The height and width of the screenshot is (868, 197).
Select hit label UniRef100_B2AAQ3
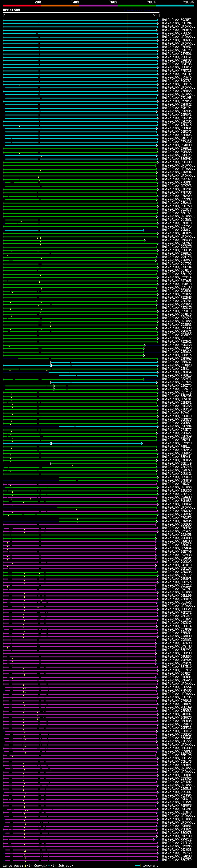[177, 497]
